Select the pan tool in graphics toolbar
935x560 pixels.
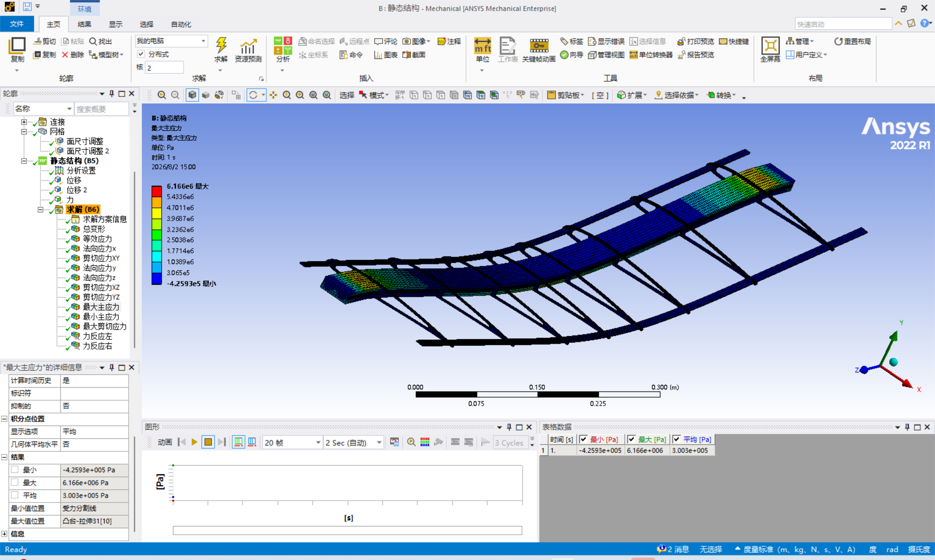point(273,95)
